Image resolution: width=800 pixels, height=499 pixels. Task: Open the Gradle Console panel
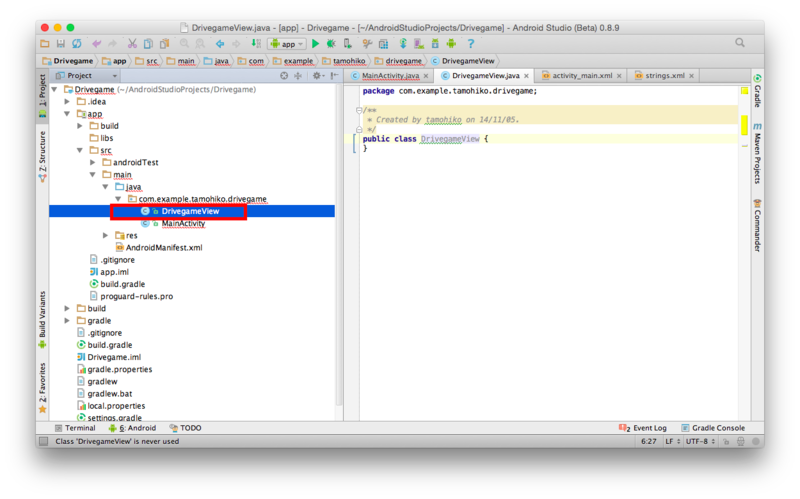click(x=713, y=428)
